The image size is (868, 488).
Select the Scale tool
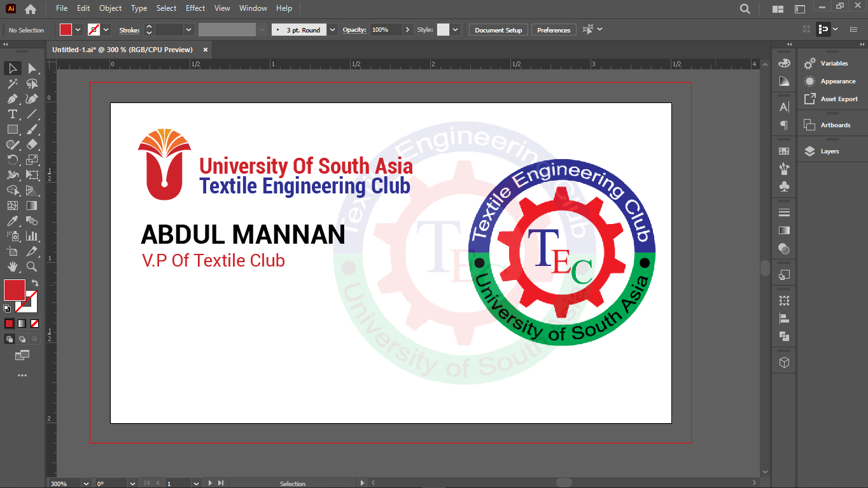pyautogui.click(x=32, y=160)
